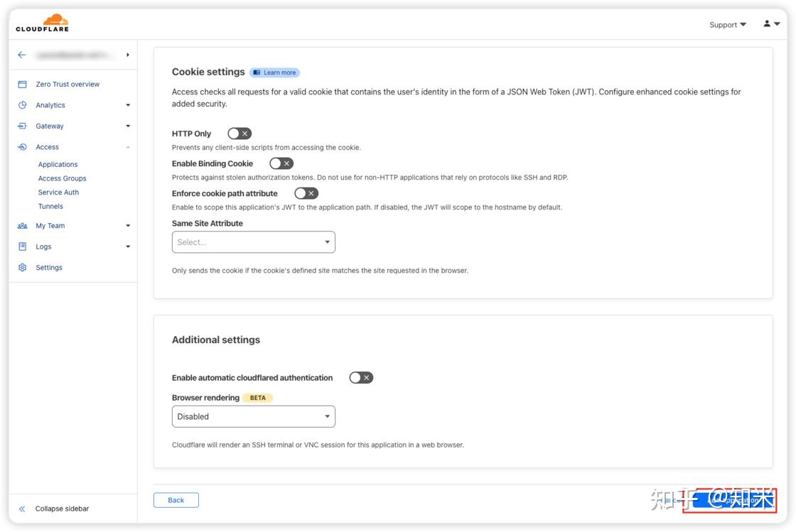796x532 pixels.
Task: Click the Gateway icon in sidebar
Action: tap(22, 126)
